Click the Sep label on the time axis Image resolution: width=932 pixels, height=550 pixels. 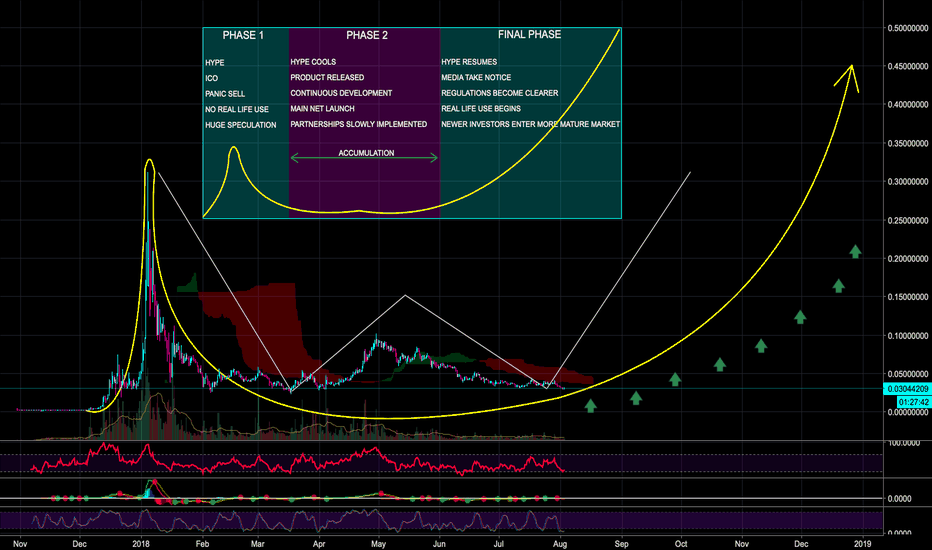(621, 543)
